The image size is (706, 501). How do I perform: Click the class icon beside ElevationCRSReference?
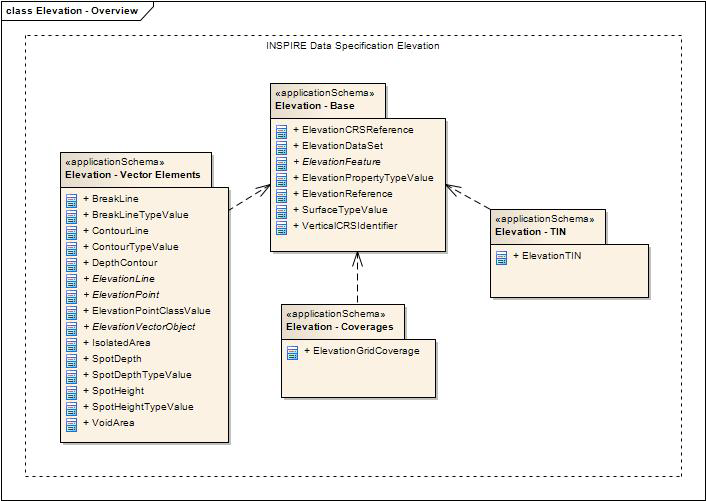point(281,132)
